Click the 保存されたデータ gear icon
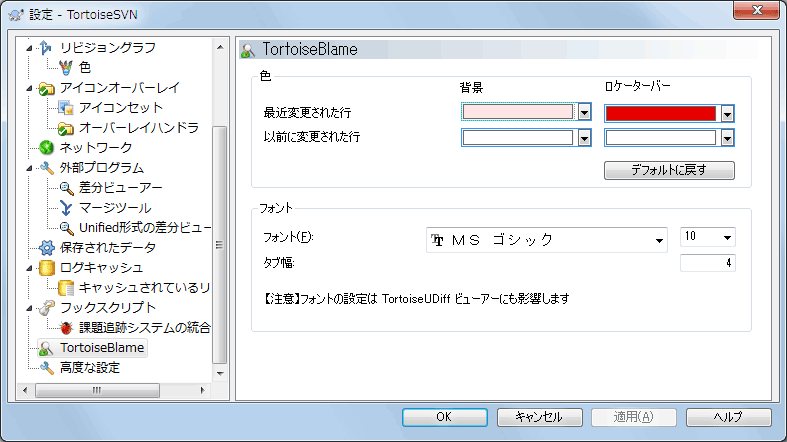Image resolution: width=787 pixels, height=442 pixels. click(46, 247)
